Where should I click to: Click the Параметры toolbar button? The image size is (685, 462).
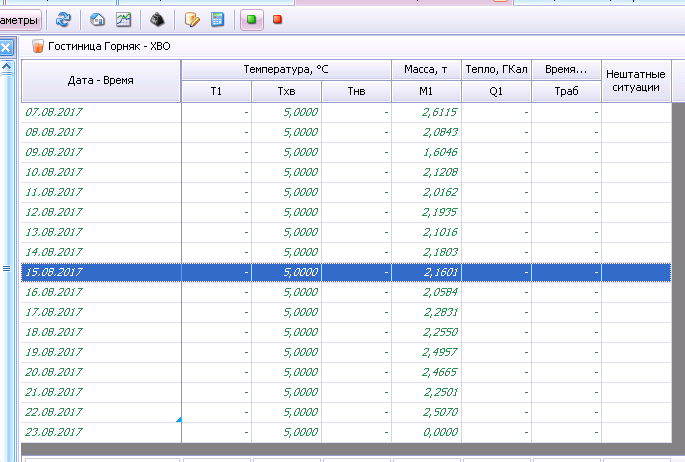click(x=19, y=20)
